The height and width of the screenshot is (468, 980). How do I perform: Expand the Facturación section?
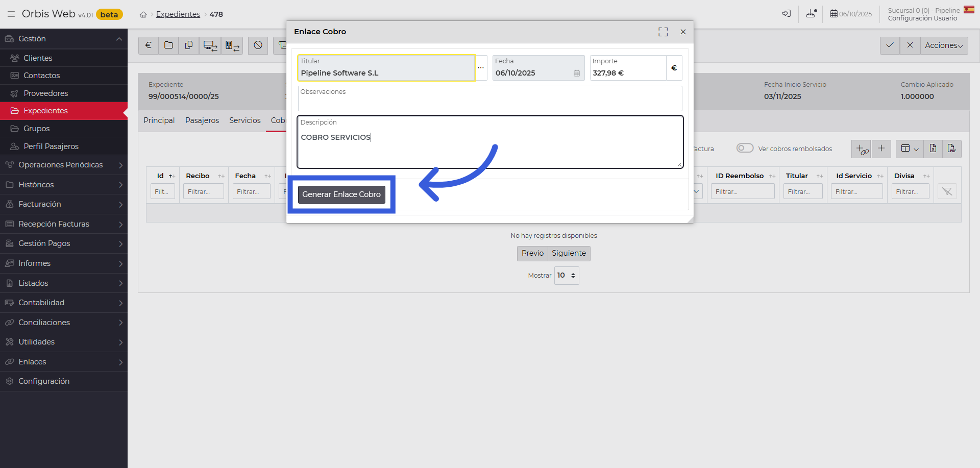tap(64, 204)
